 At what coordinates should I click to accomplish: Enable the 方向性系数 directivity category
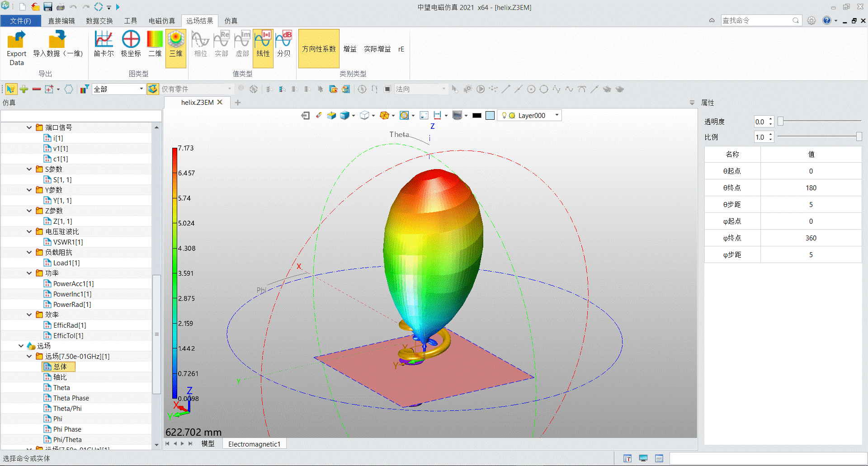click(x=319, y=49)
